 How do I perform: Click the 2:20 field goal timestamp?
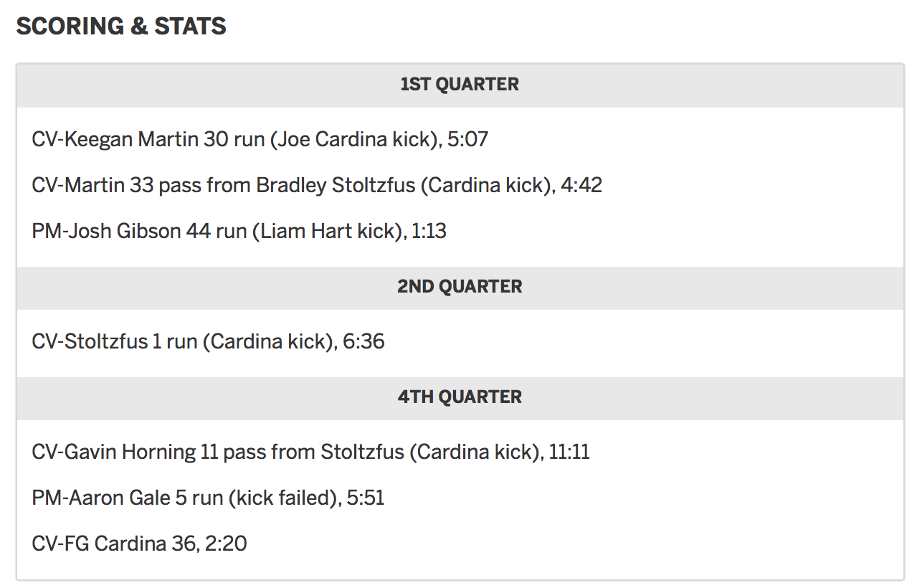[227, 544]
